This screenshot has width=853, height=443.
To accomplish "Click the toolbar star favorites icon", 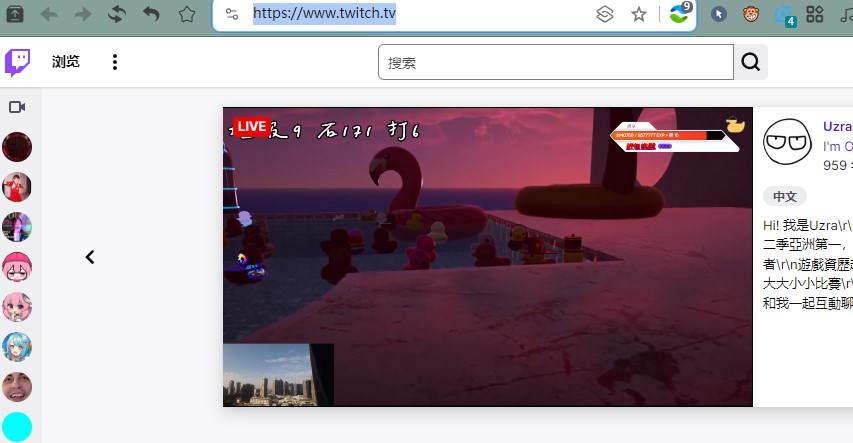I will (x=187, y=14).
